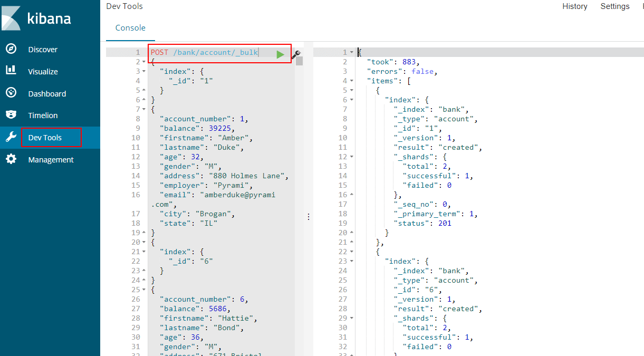The width and height of the screenshot is (644, 356).
Task: Collapse request editor line 25 fold arrow
Action: (145, 290)
